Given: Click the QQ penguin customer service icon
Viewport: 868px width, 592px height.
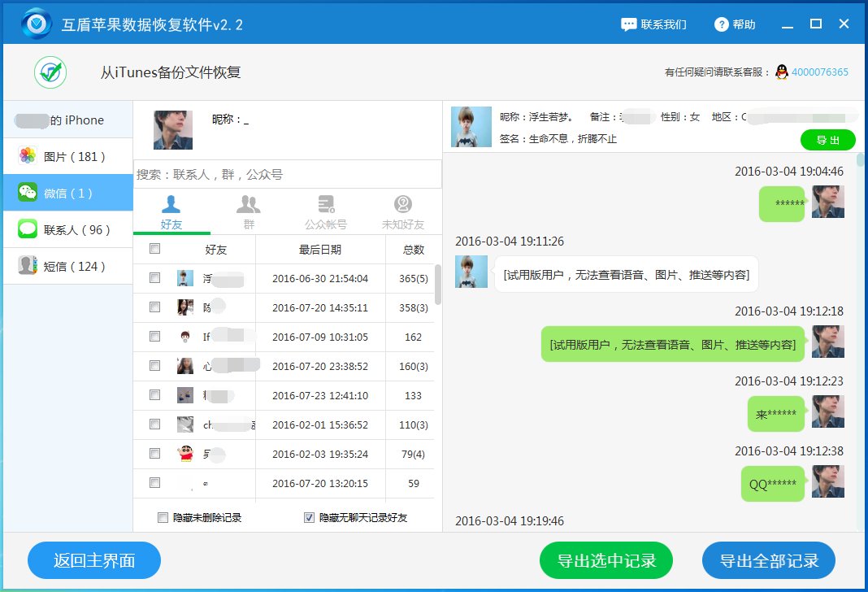Looking at the screenshot, I should click(x=782, y=72).
